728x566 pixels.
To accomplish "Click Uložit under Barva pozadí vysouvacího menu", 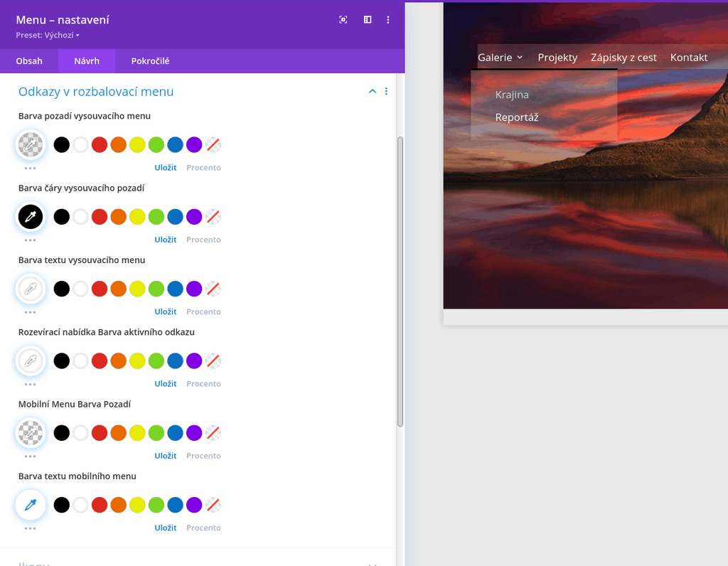I will click(165, 168).
